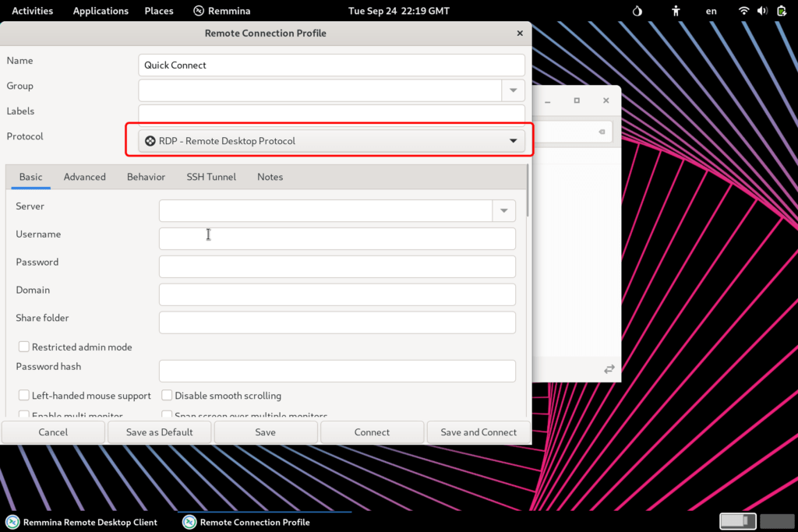798x532 pixels.
Task: Click Save and Connect button
Action: (x=478, y=432)
